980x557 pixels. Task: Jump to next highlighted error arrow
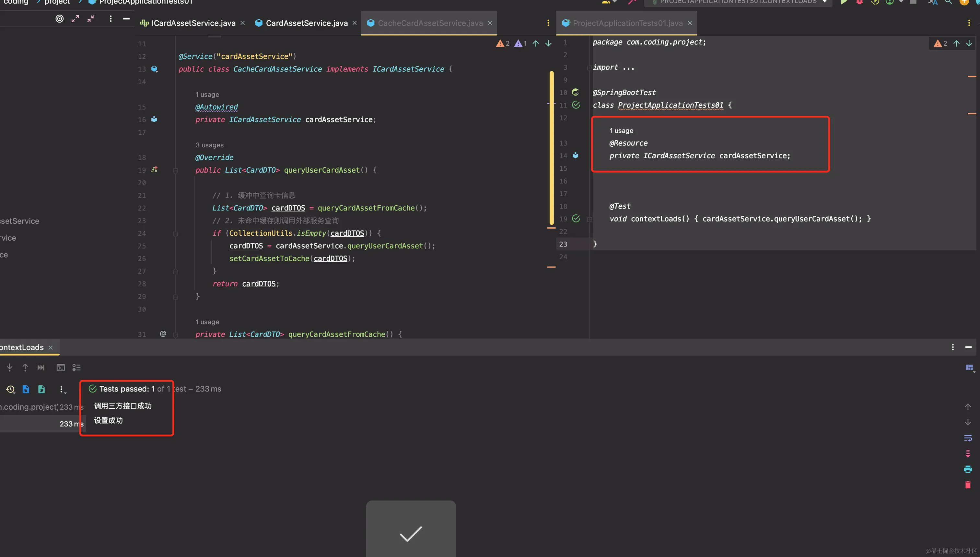548,44
